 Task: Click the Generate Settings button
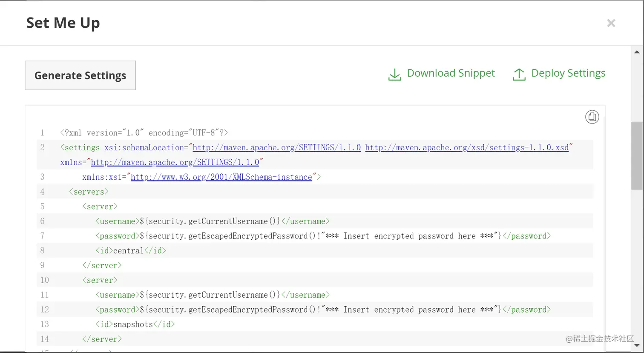(80, 75)
